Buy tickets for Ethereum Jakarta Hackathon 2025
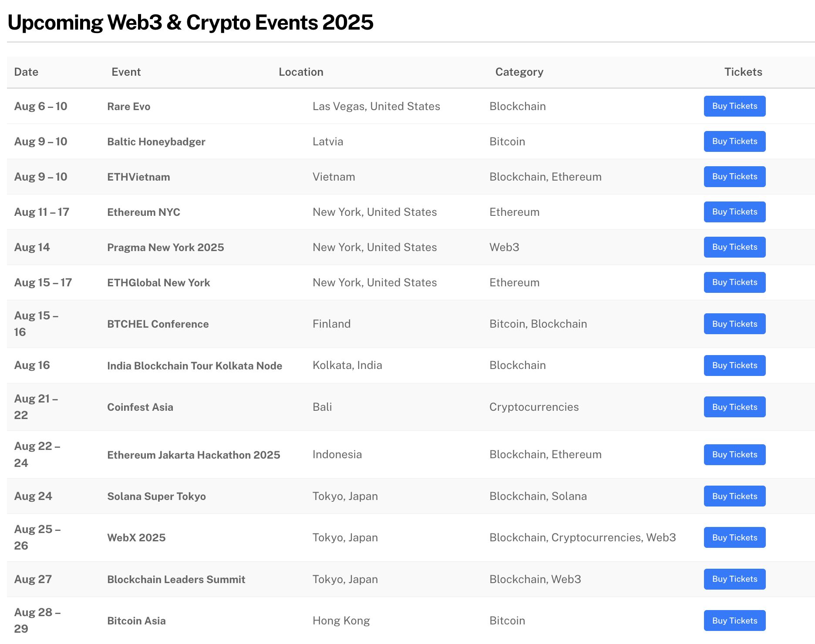Screen dimensions: 815x644 point(734,455)
